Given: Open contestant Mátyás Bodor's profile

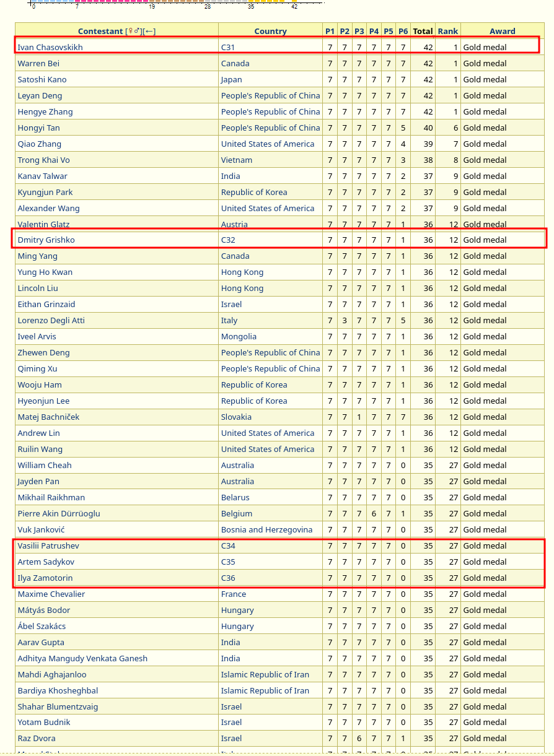Looking at the screenshot, I should (x=43, y=610).
